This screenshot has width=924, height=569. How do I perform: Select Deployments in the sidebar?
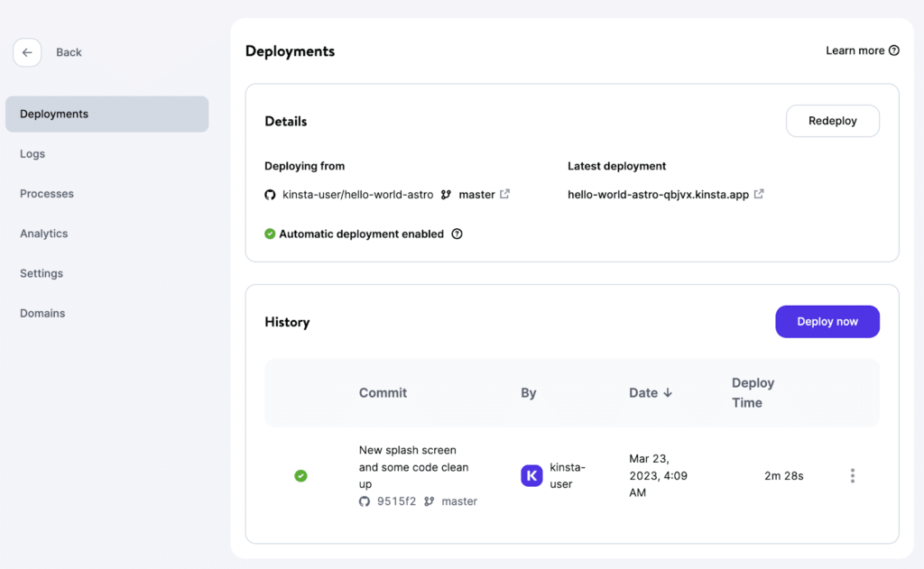coord(106,115)
